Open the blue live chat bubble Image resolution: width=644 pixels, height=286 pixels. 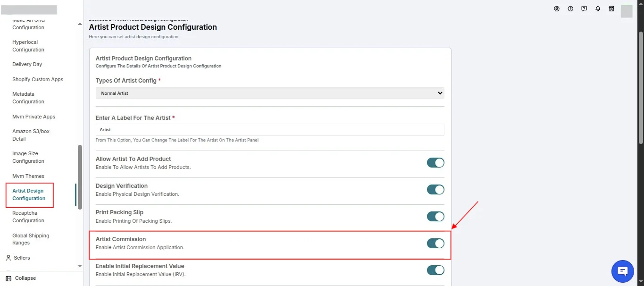point(623,271)
